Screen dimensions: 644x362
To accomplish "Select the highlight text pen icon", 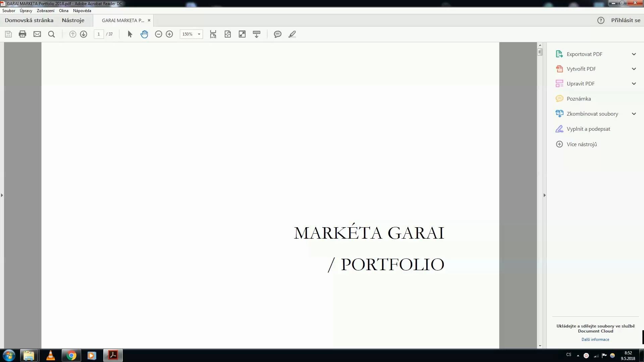I will click(292, 34).
